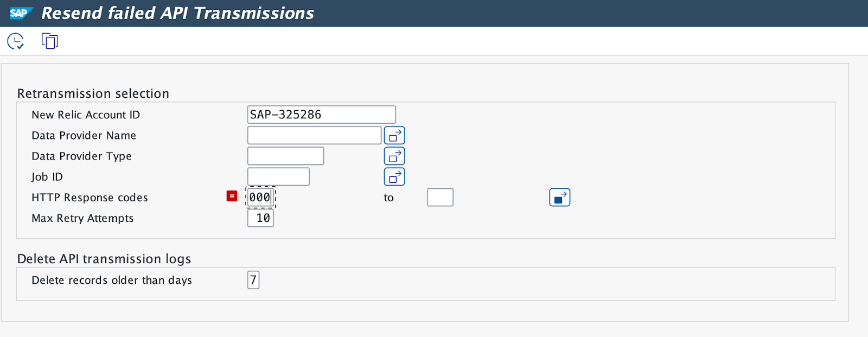
Task: Click the Resend failed API Transmissions title
Action: tap(179, 13)
